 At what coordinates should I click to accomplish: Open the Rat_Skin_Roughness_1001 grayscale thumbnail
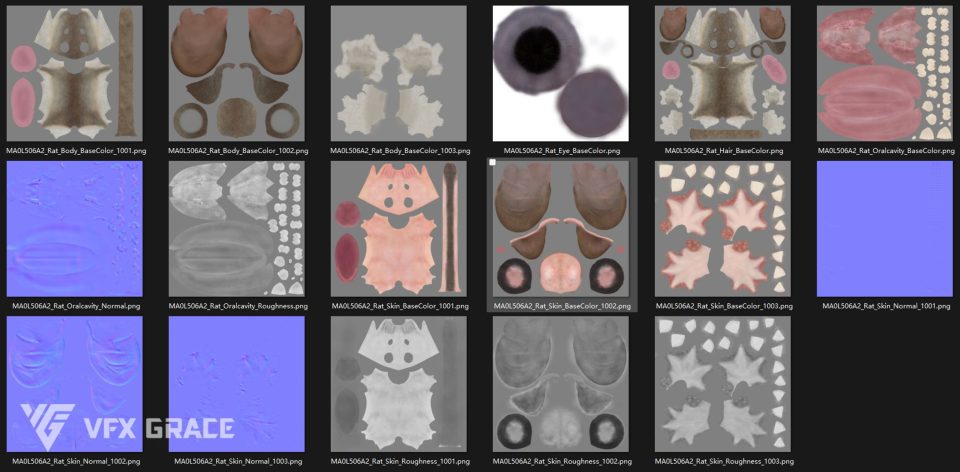(x=399, y=385)
